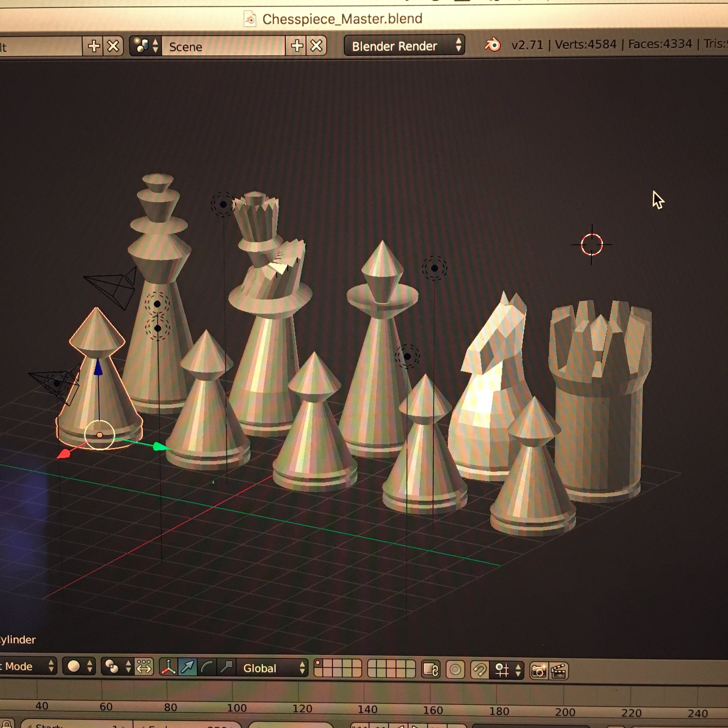Screen dimensions: 728x728
Task: Open the object interaction Mode menu
Action: coord(26,666)
